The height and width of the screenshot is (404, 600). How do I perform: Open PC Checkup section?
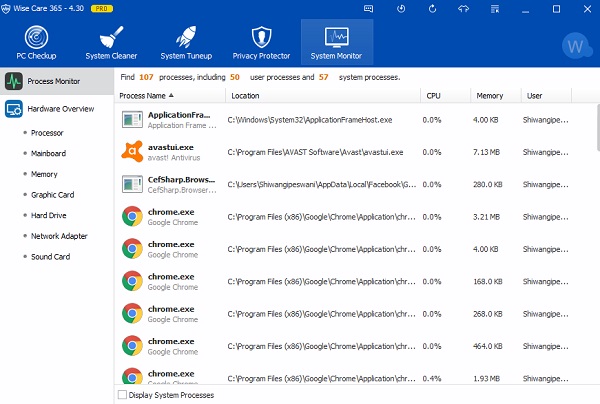pos(36,42)
